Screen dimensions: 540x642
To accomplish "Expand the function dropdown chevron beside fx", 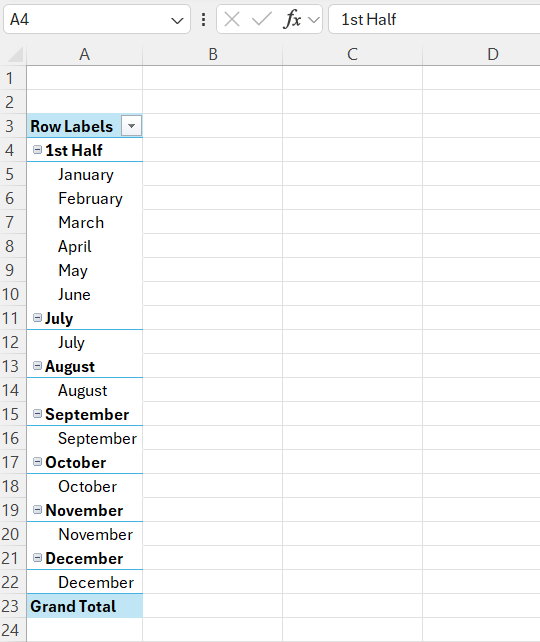I will click(x=314, y=19).
